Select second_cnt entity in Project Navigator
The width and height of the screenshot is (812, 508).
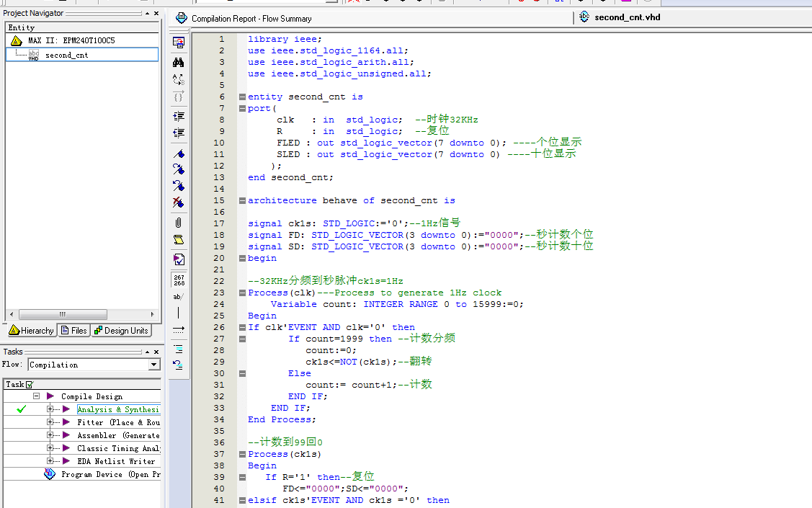[66, 55]
